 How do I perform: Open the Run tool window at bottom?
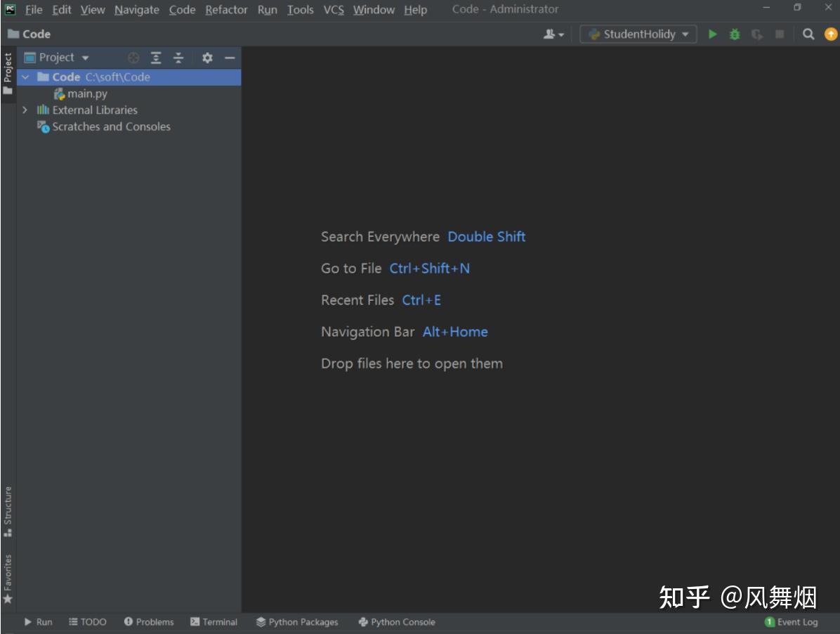pos(38,622)
